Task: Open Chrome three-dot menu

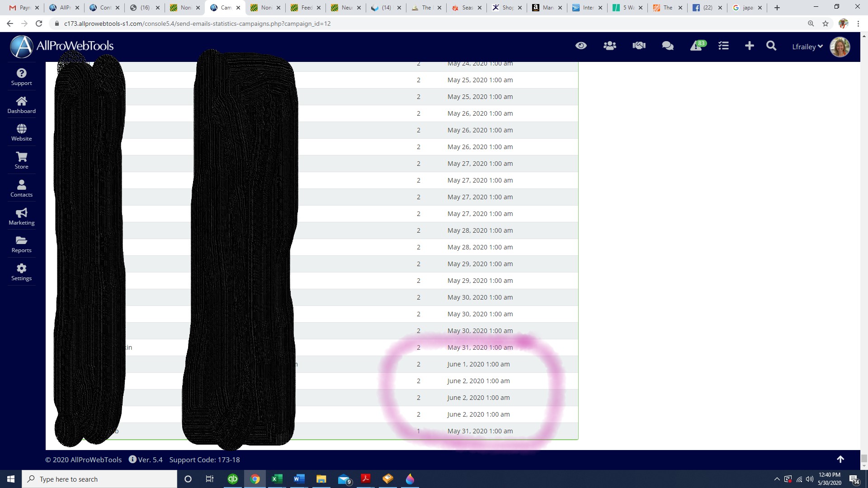Action: 858,23
